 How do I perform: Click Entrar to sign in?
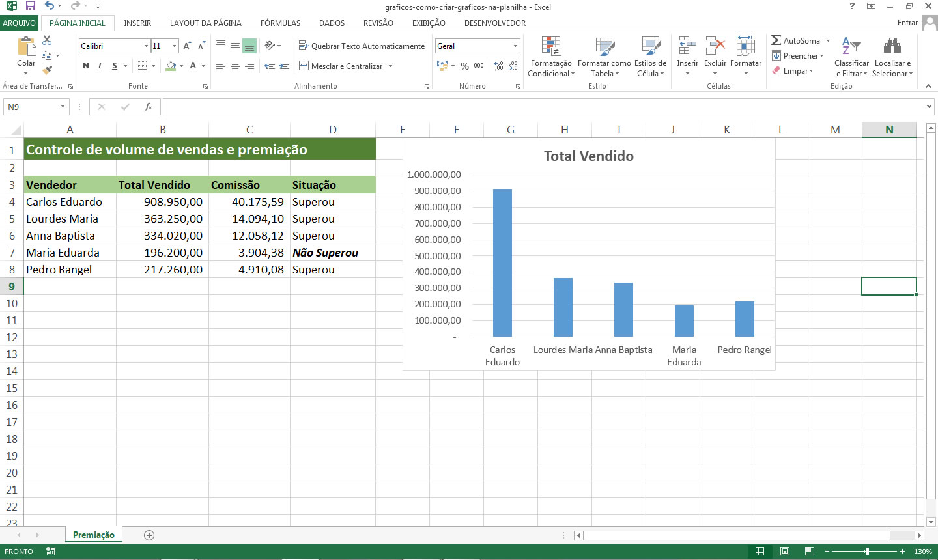907,23
